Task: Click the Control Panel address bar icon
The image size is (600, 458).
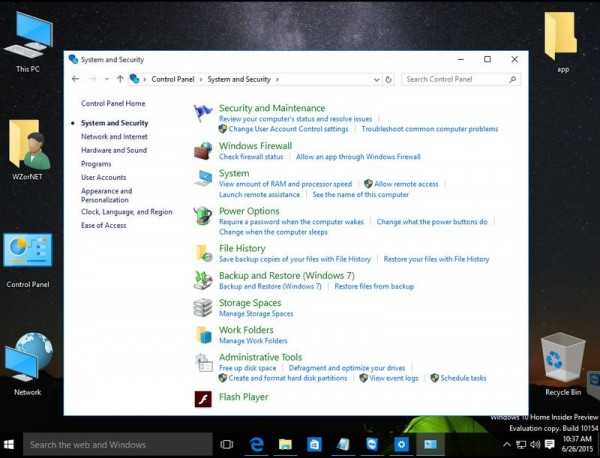Action: click(134, 79)
